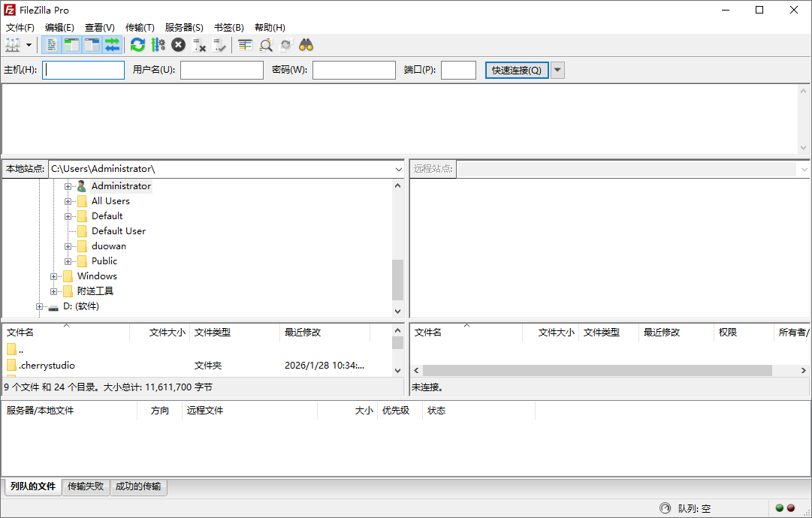
Task: Cancel the current operation
Action: click(x=178, y=44)
